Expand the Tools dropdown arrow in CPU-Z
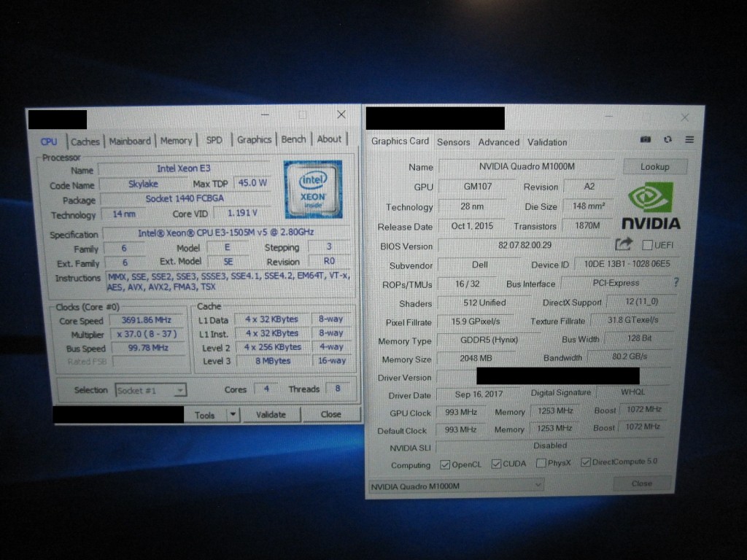 233,414
